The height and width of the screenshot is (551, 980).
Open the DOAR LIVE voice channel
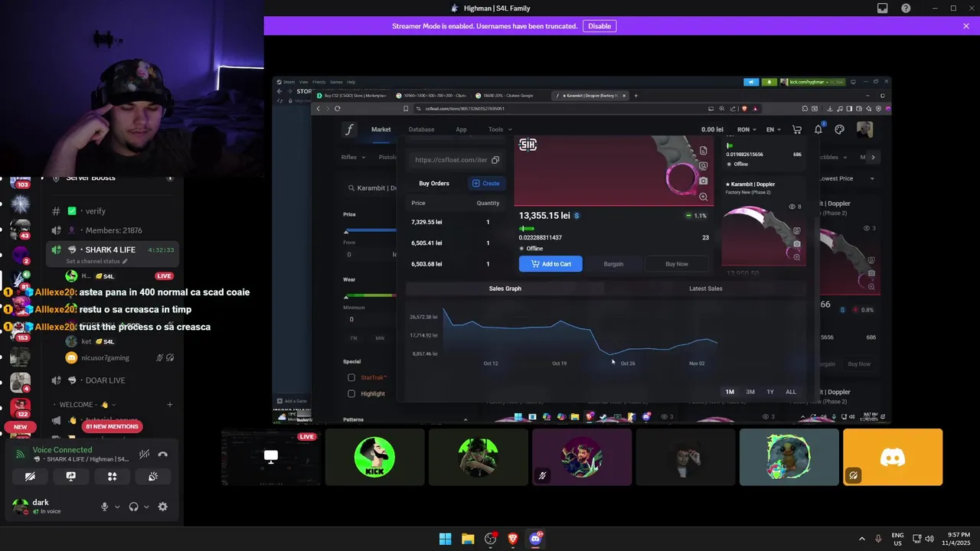(113, 380)
